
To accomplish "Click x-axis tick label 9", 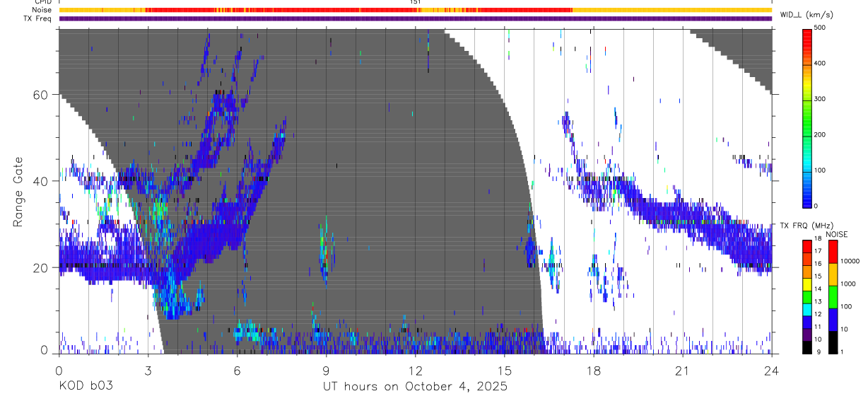I will pos(326,370).
